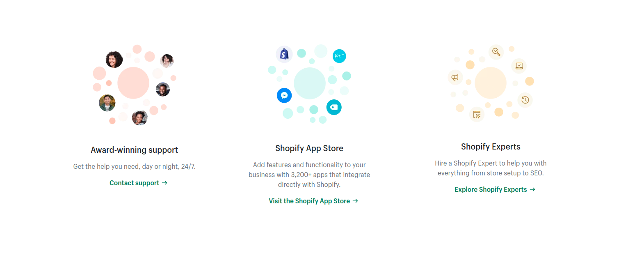Click the Shopify shopping bag app icon
Image resolution: width=644 pixels, height=267 pixels.
(284, 54)
